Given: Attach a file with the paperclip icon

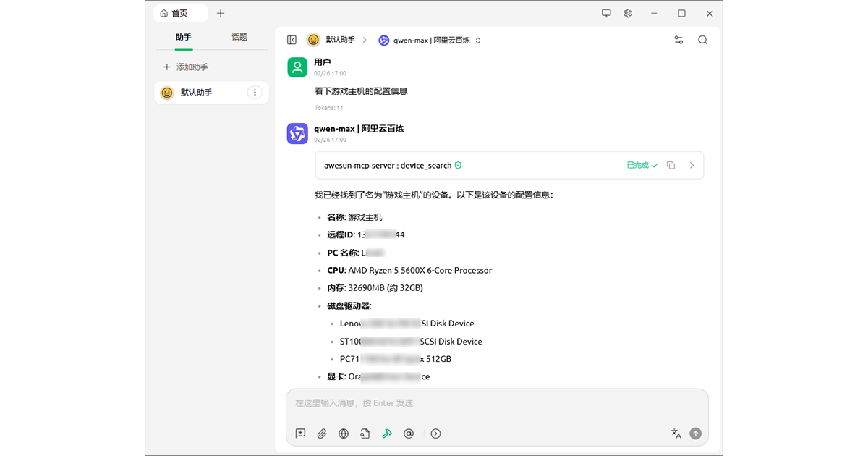Looking at the screenshot, I should [322, 434].
